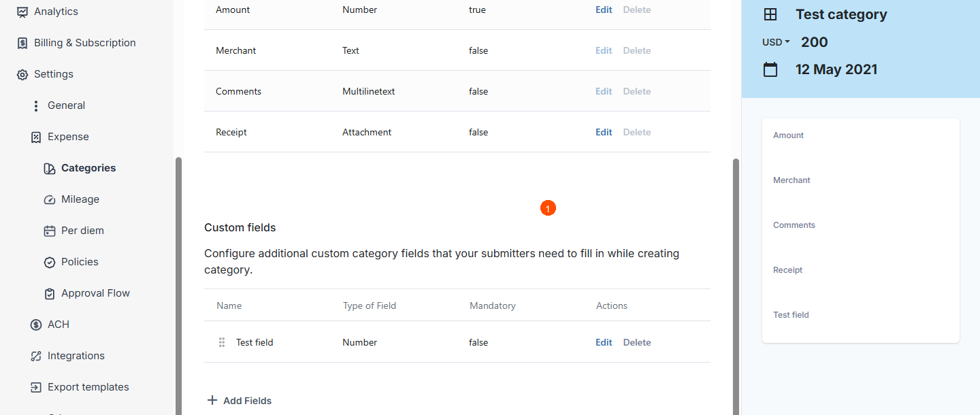This screenshot has height=415, width=980.
Task: Edit the Receipt field
Action: [x=604, y=132]
